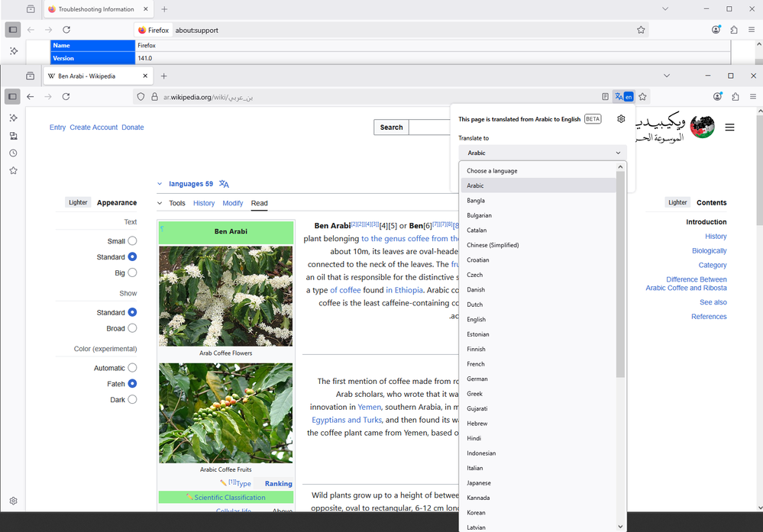Open the Wikipedia hamburger main menu
The image size is (763, 532).
coord(729,127)
